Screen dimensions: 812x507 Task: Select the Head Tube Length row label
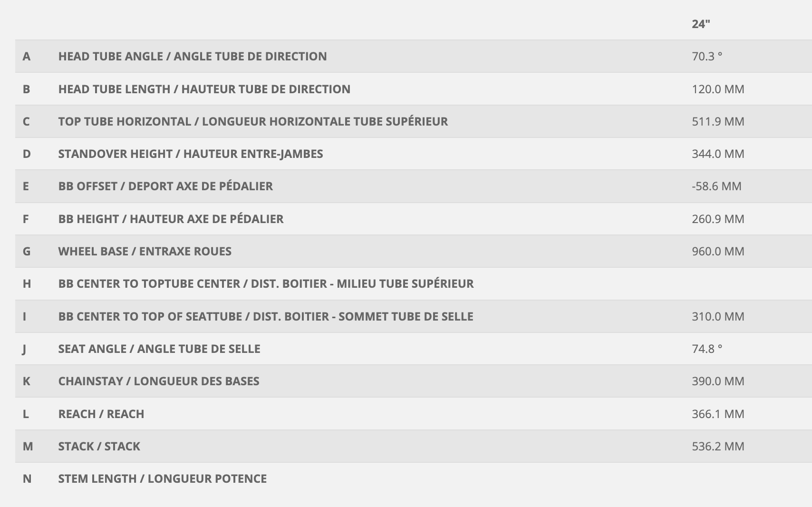pyautogui.click(x=204, y=89)
